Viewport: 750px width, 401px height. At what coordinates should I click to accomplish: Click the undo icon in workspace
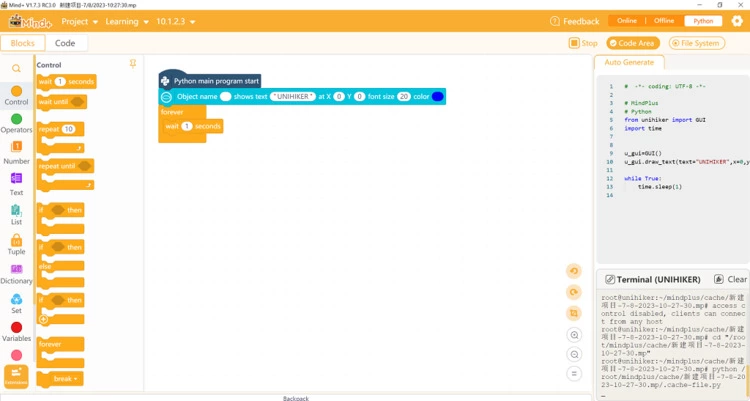573,271
